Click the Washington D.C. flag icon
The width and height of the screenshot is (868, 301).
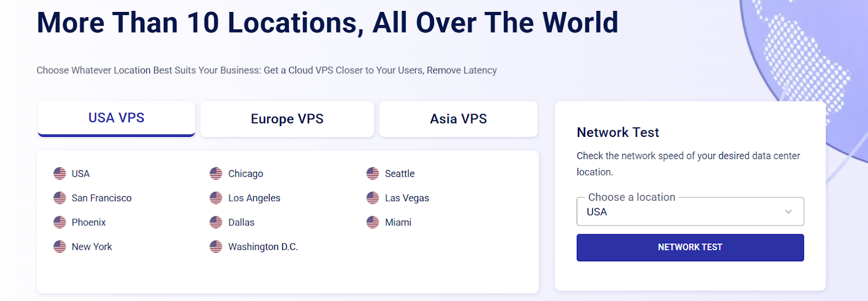coord(216,247)
